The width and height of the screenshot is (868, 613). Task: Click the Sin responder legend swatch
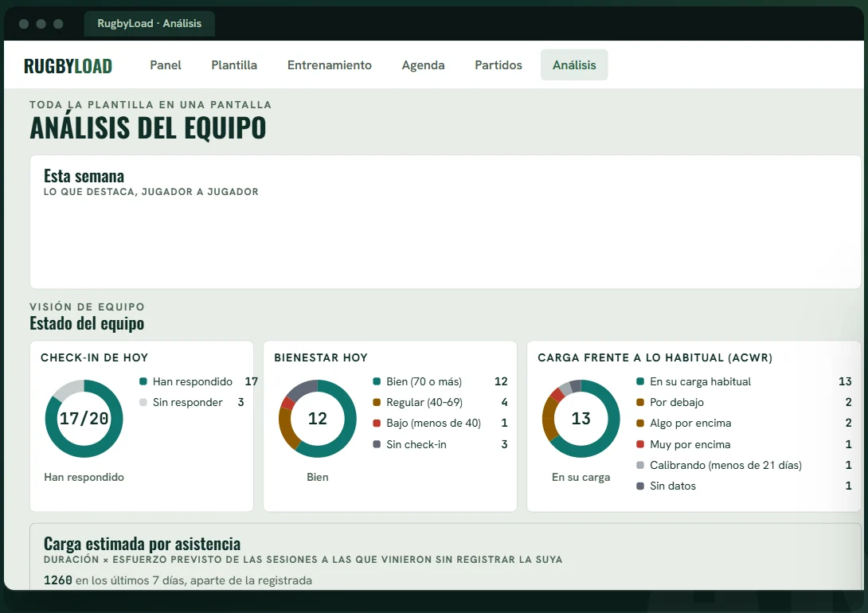143,402
